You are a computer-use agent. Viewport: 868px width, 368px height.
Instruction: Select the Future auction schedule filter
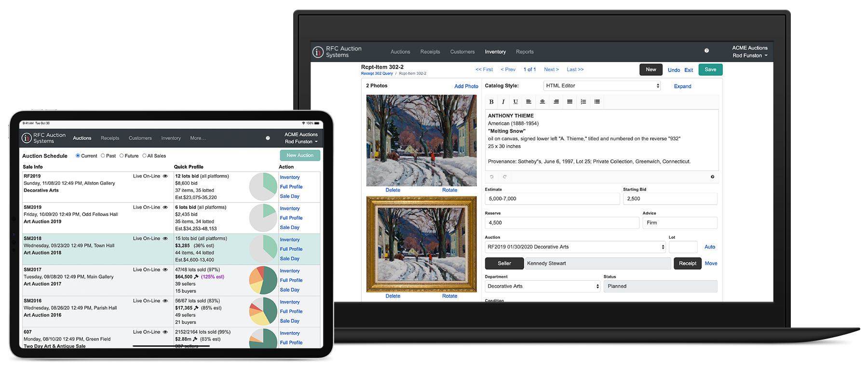pyautogui.click(x=122, y=156)
